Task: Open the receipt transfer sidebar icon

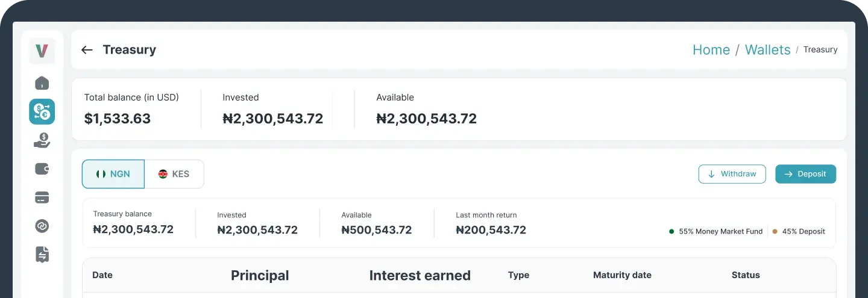Action: tap(42, 254)
